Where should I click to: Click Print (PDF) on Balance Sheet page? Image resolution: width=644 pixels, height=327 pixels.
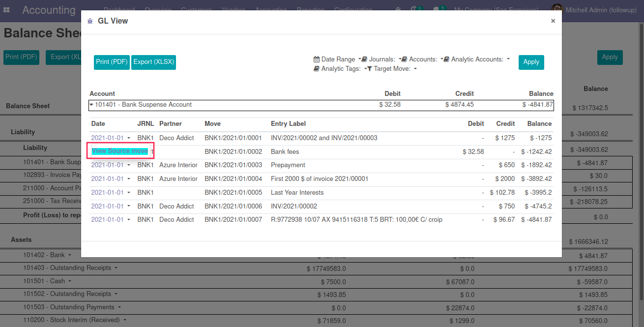[x=21, y=57]
